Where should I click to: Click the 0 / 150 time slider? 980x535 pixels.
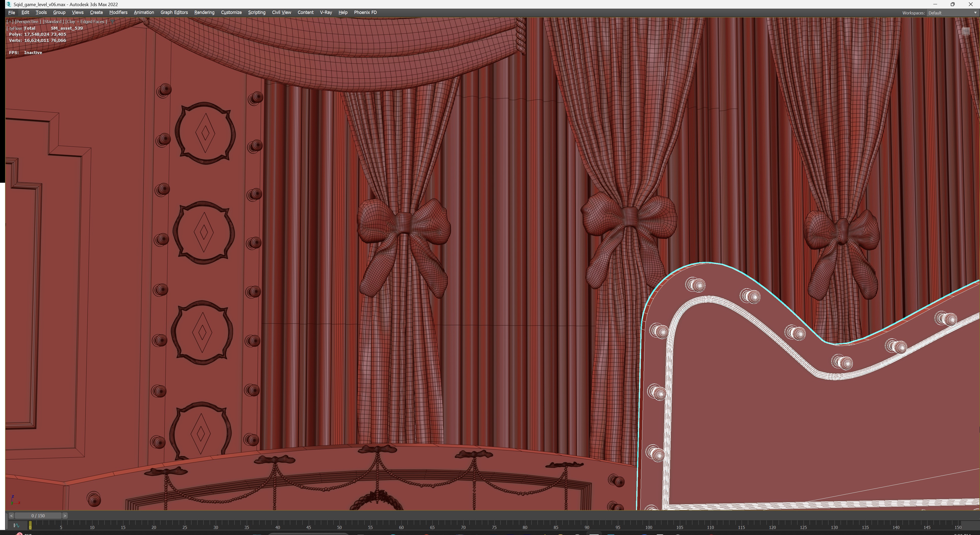[x=38, y=516]
